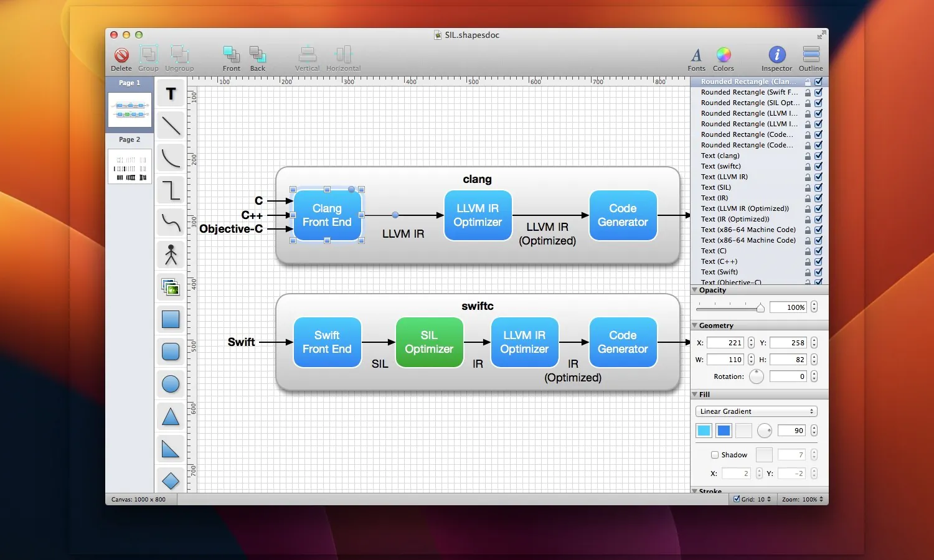Switch to Page 2 thumbnail
The image size is (934, 560).
pos(130,166)
